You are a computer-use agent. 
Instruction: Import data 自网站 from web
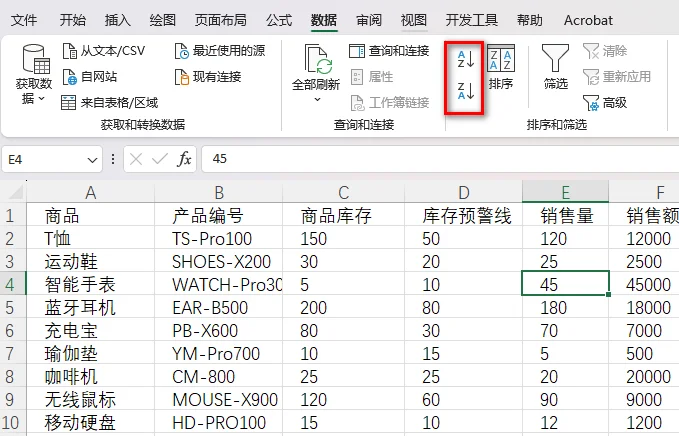click(90, 77)
